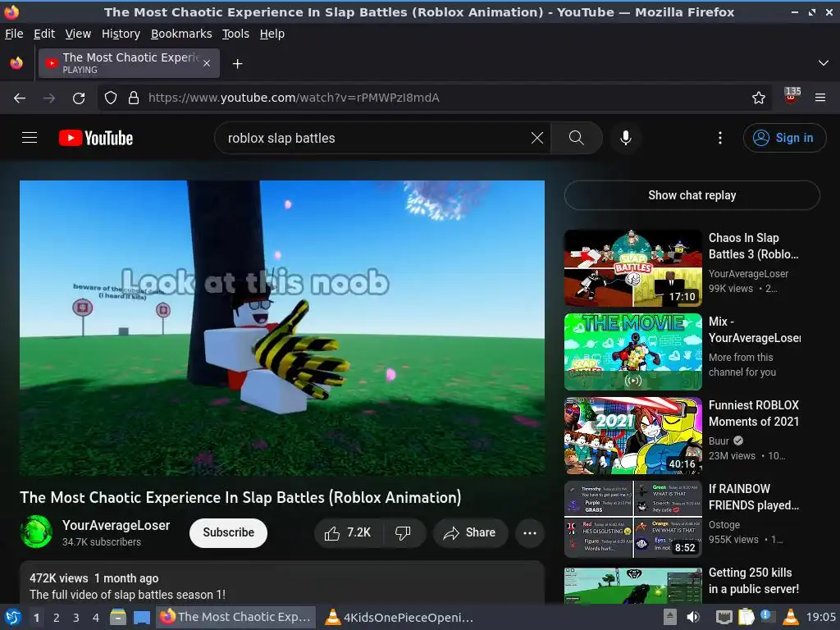
Task: Dislike the video with the thumbs down
Action: [x=404, y=532]
